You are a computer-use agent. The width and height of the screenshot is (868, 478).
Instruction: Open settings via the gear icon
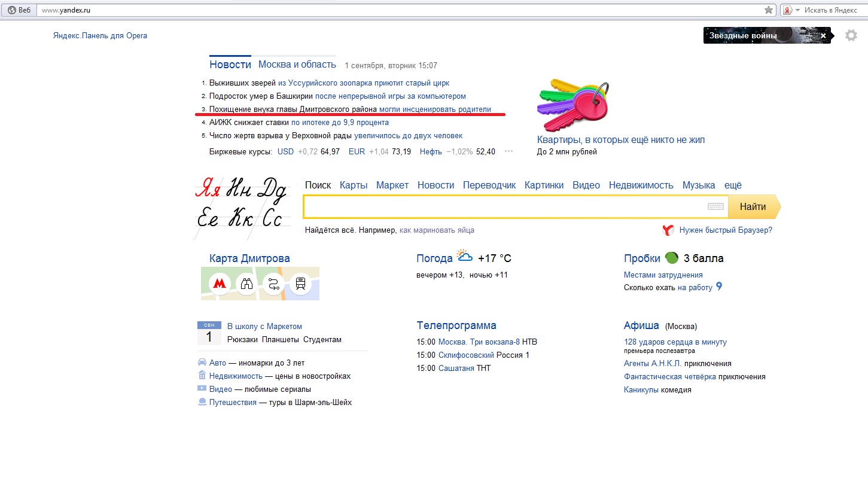(x=851, y=36)
